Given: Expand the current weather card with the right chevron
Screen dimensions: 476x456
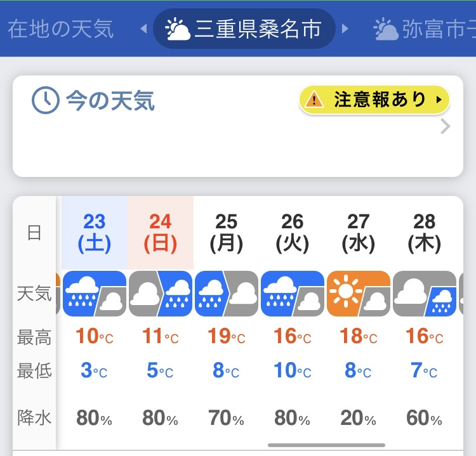Looking at the screenshot, I should point(445,126).
